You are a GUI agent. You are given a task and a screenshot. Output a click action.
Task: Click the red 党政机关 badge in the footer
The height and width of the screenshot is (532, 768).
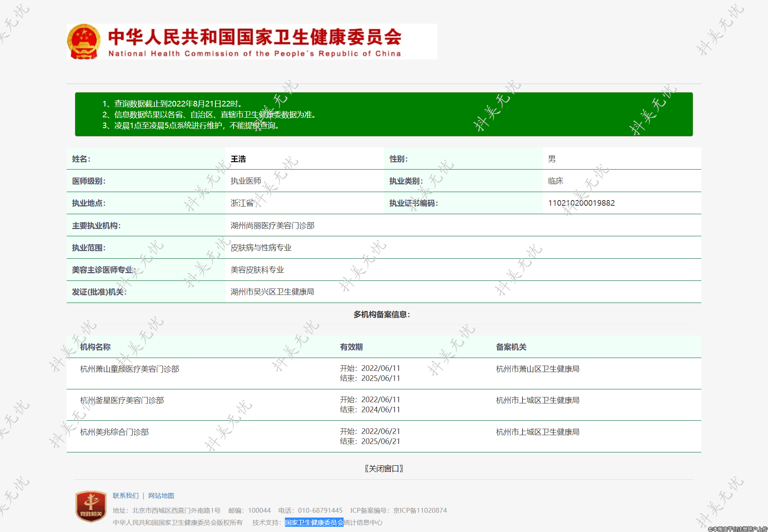91,506
